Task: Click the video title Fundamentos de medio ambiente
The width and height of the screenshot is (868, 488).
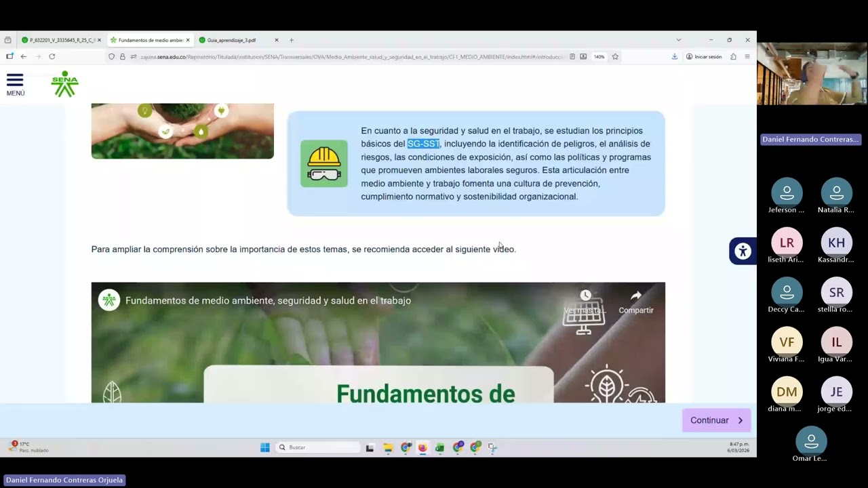Action: (x=269, y=301)
